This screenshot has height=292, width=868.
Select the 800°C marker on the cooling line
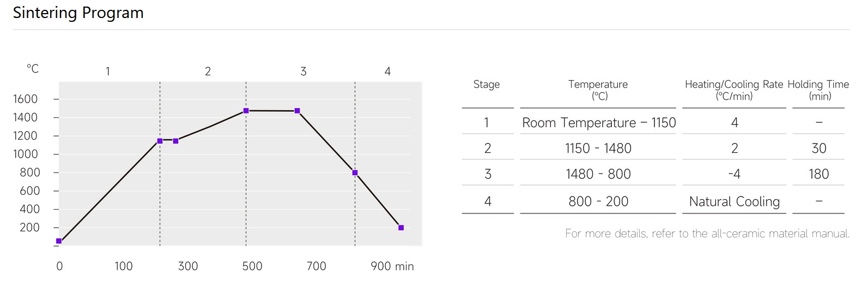click(x=355, y=172)
